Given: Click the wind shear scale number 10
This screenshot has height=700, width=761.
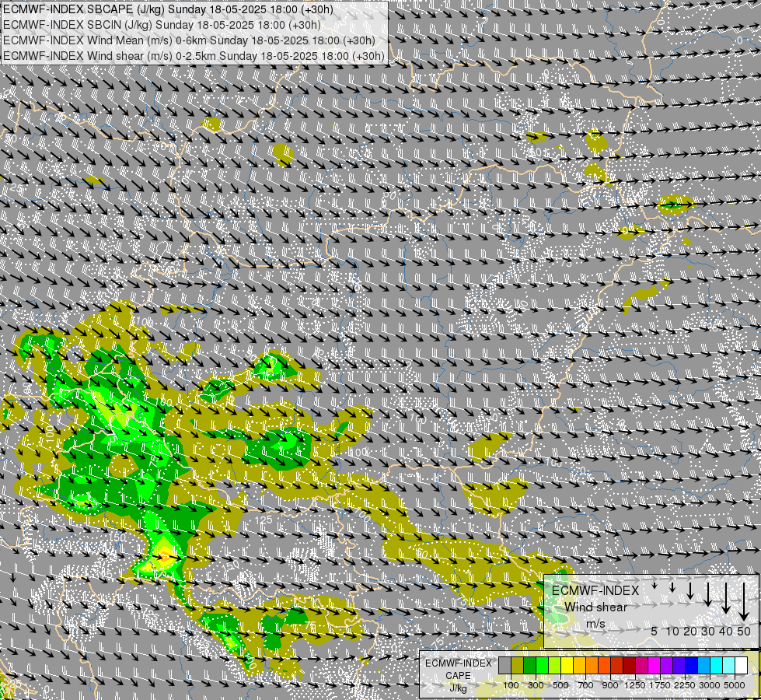Looking at the screenshot, I should tap(672, 631).
